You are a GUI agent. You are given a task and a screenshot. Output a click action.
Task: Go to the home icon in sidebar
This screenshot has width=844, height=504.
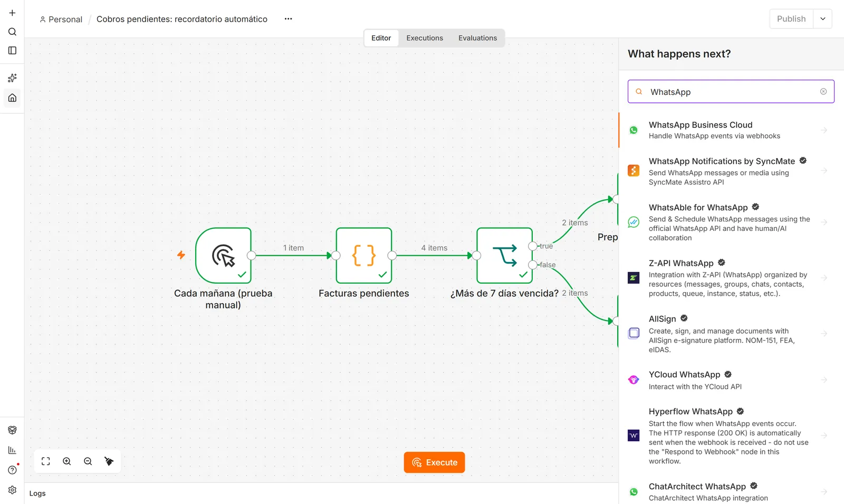pos(12,98)
